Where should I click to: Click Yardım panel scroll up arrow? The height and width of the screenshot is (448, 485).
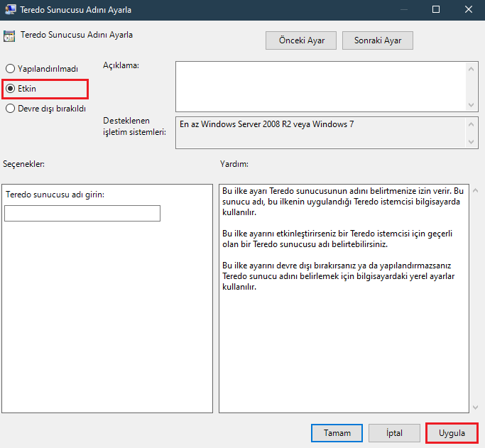475,191
